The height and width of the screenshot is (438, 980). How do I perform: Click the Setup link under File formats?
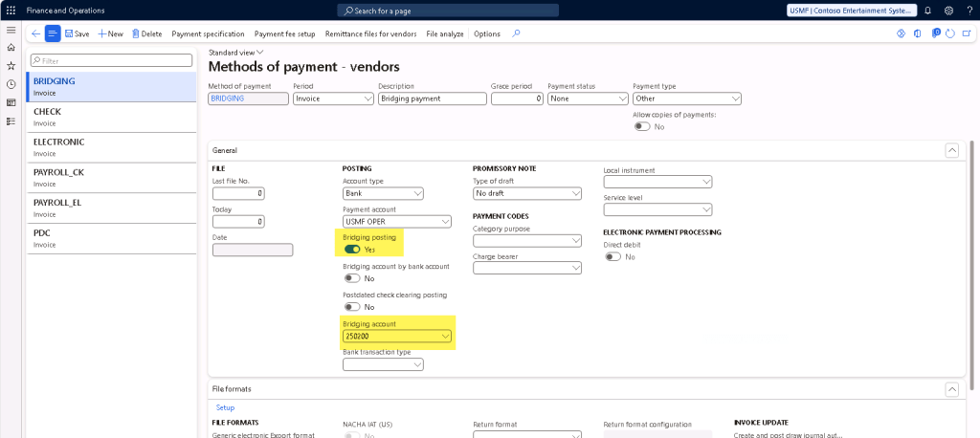tap(225, 407)
